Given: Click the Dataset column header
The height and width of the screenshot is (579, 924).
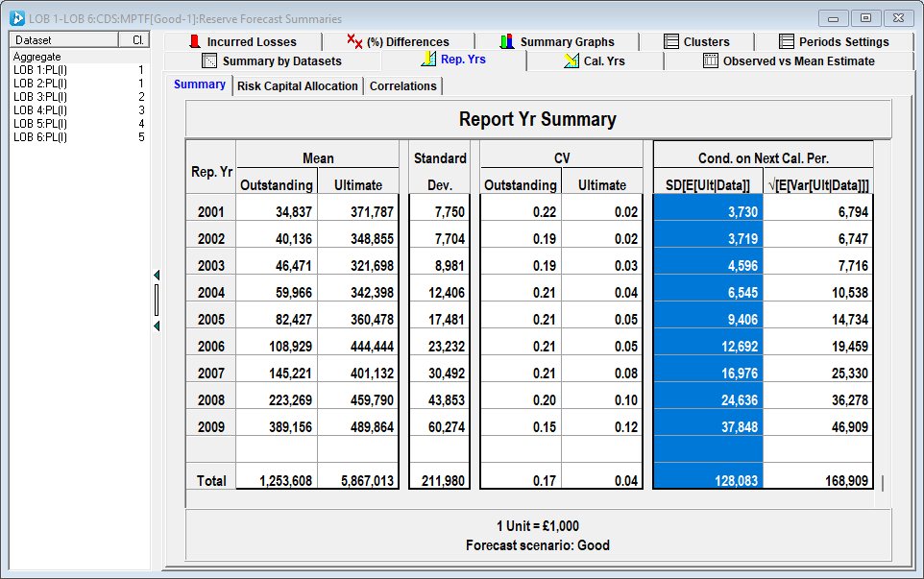Looking at the screenshot, I should pyautogui.click(x=63, y=40).
